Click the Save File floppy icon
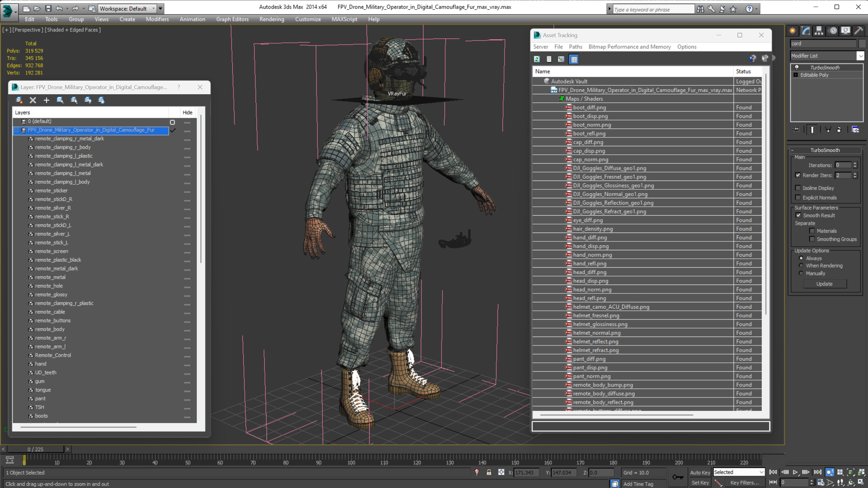The width and height of the screenshot is (868, 488). pyautogui.click(x=48, y=9)
